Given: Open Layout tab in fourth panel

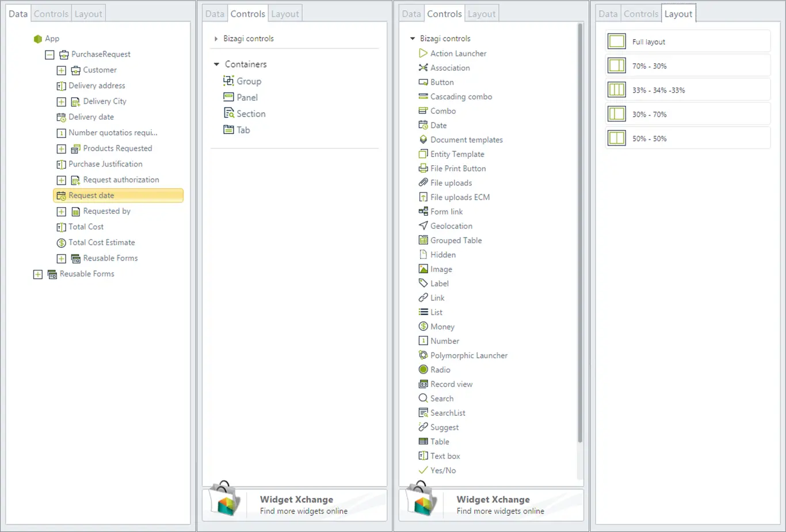Looking at the screenshot, I should (678, 14).
